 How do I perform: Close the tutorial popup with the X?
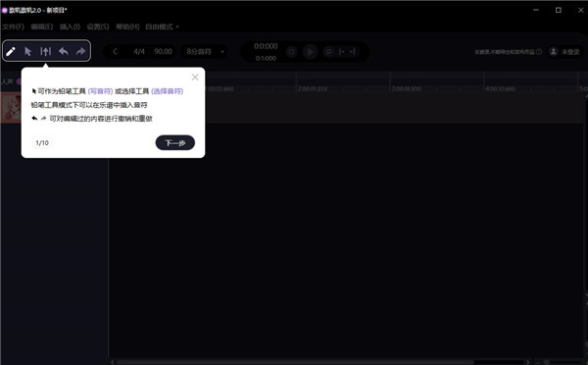[195, 77]
